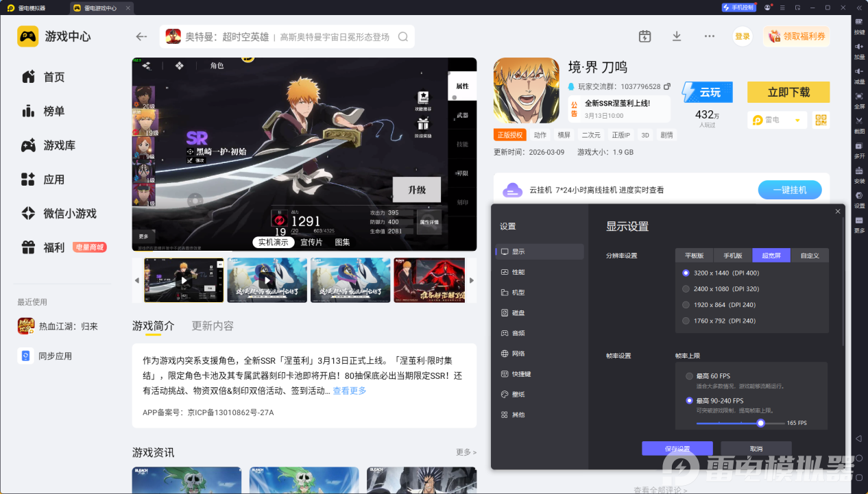Switch to 手机版 resolution tab
The height and width of the screenshot is (494, 868).
point(732,256)
